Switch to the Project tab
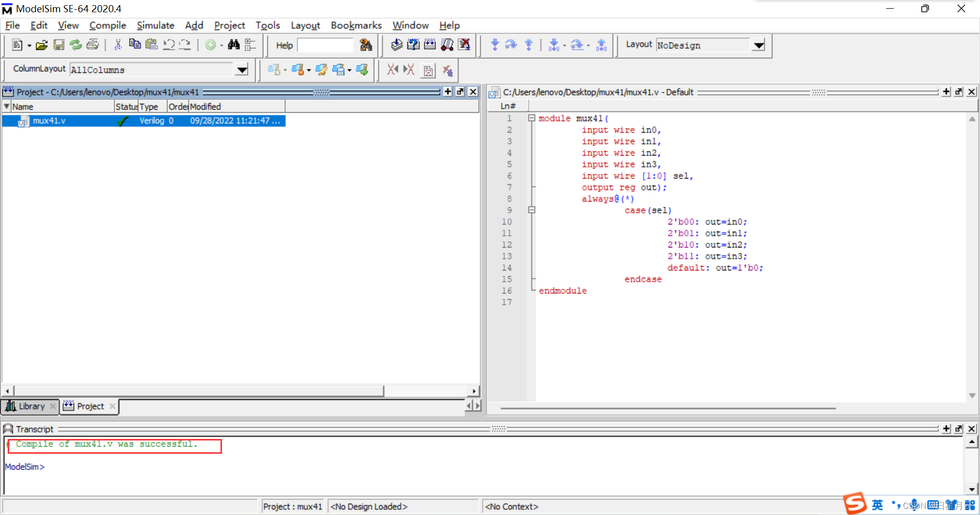 coord(90,406)
